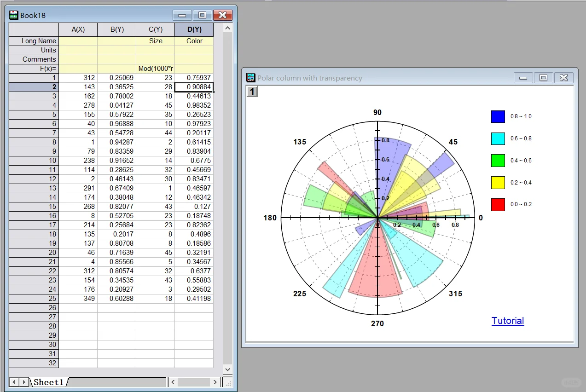
Task: Maximize the polar column graph window
Action: pos(543,78)
